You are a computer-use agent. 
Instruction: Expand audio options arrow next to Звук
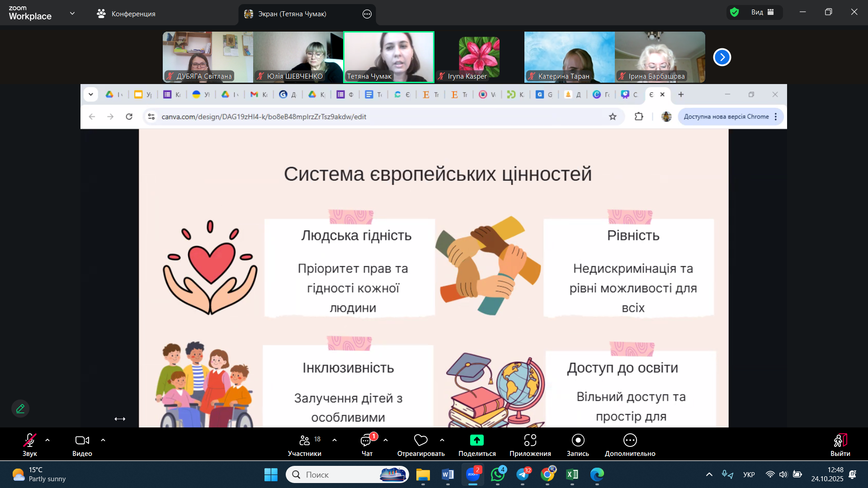(x=47, y=440)
